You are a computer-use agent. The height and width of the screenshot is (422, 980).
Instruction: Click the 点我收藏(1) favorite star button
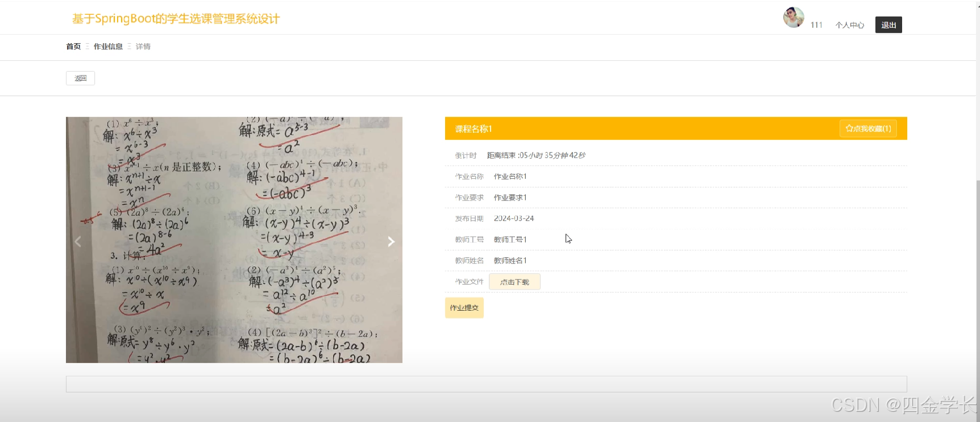[868, 128]
